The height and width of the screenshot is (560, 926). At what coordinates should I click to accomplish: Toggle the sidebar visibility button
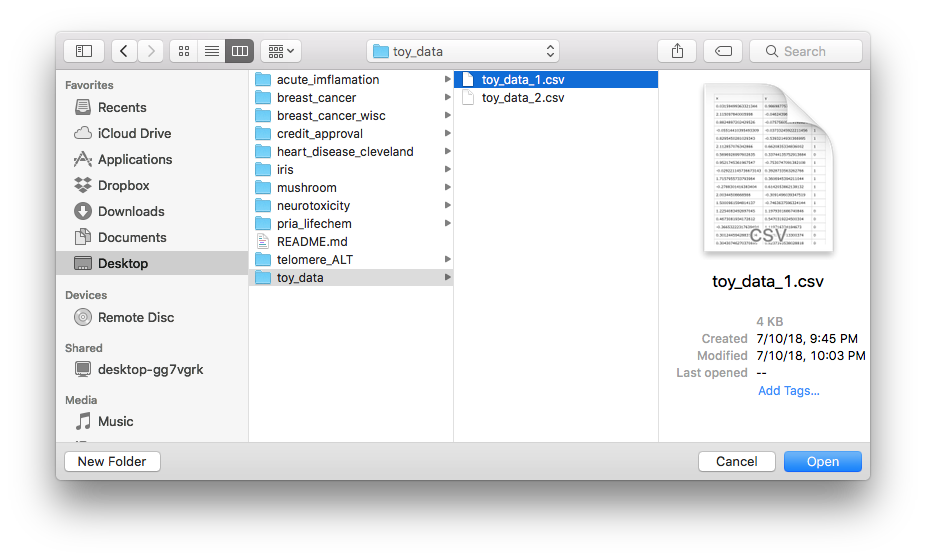pyautogui.click(x=84, y=51)
